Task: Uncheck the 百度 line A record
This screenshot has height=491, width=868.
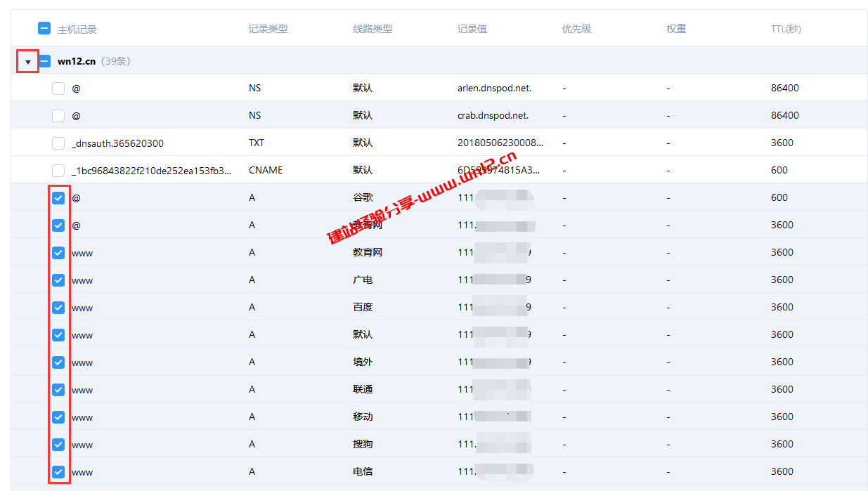Action: point(58,307)
